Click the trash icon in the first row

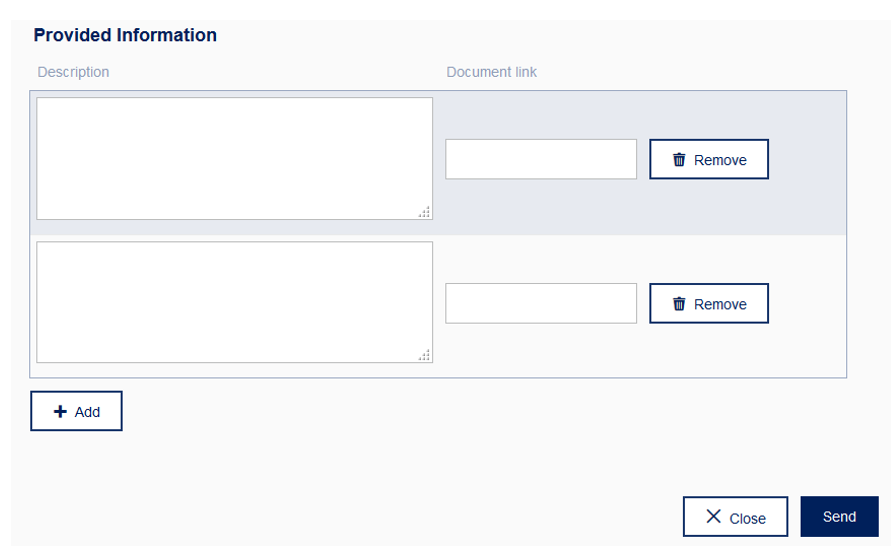point(679,160)
